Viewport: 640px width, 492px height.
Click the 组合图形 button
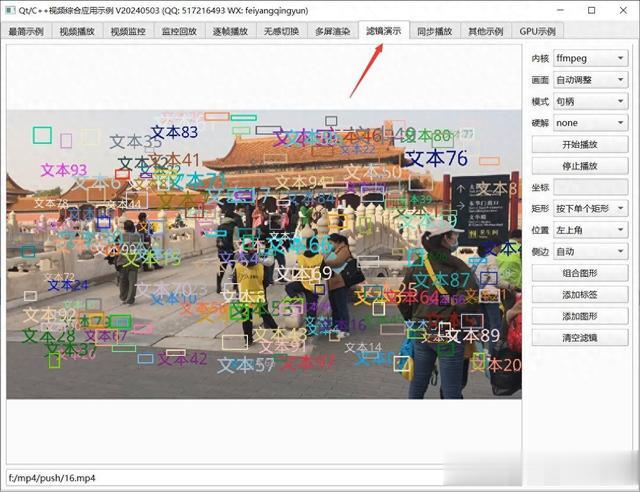(x=580, y=273)
